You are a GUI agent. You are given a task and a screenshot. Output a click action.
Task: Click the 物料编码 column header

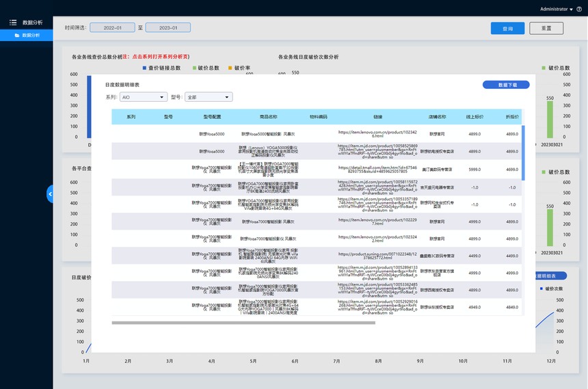coord(319,117)
